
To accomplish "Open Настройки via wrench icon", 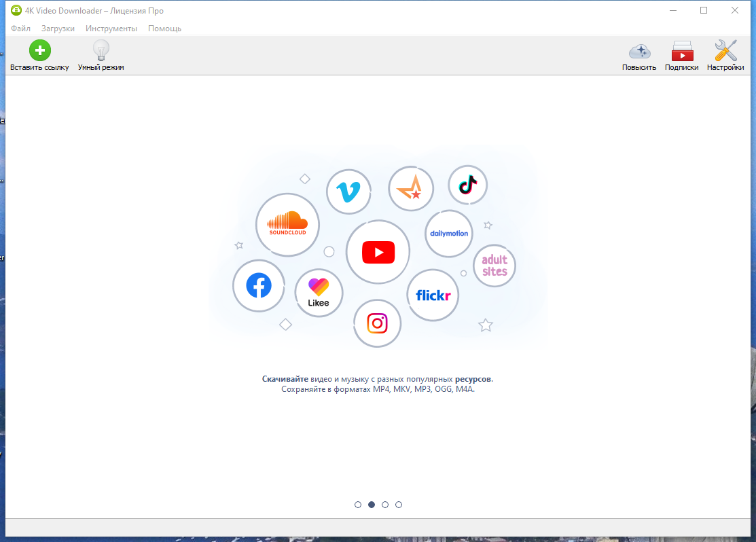I will [x=724, y=50].
